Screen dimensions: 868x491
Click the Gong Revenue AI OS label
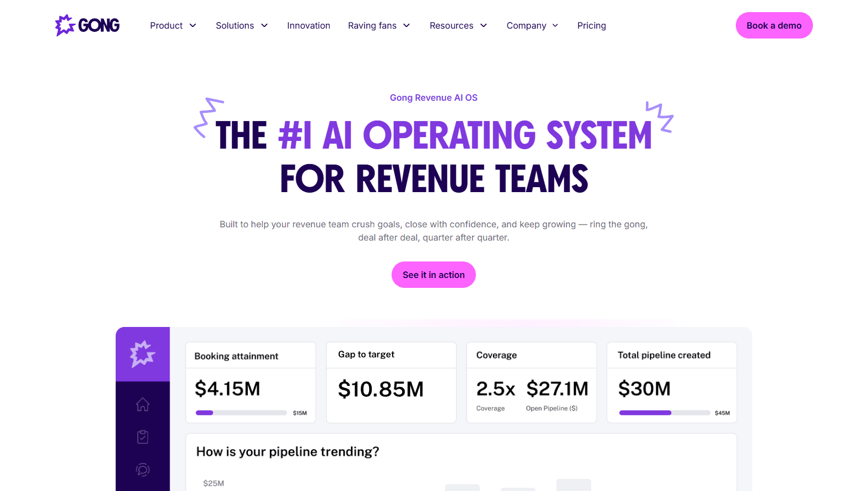433,97
